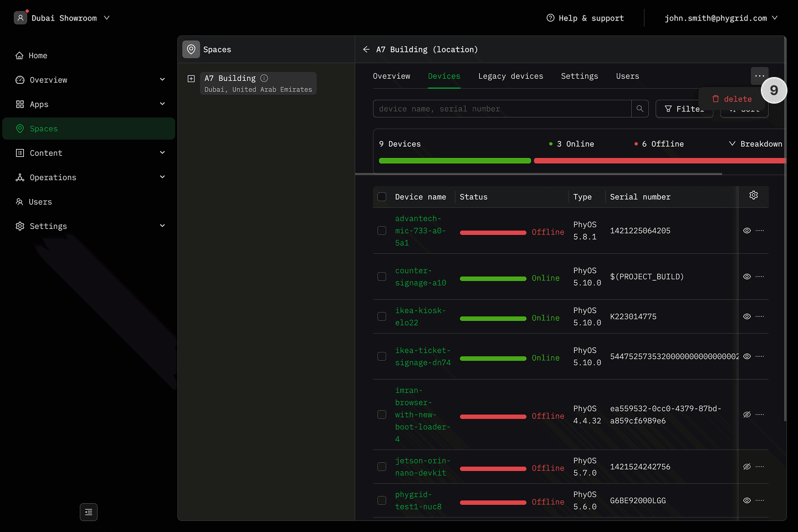
Task: Open the three-dot more options menu
Action: (x=759, y=76)
